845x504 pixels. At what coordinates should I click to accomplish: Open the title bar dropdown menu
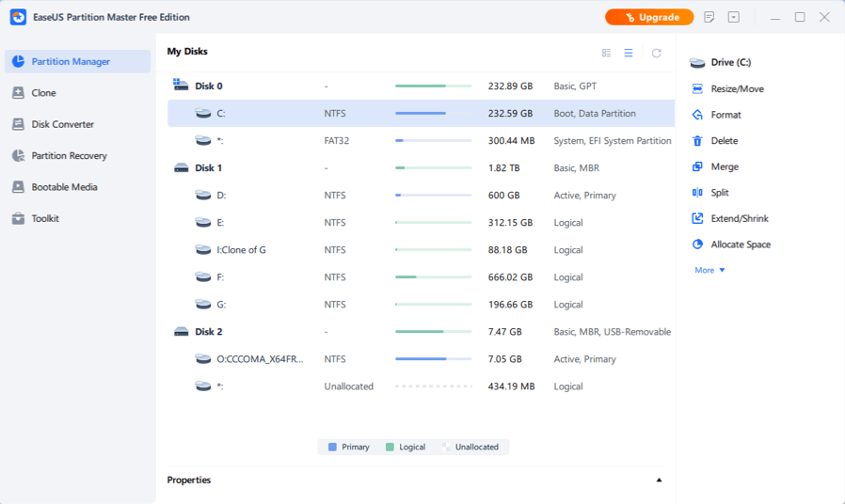734,17
